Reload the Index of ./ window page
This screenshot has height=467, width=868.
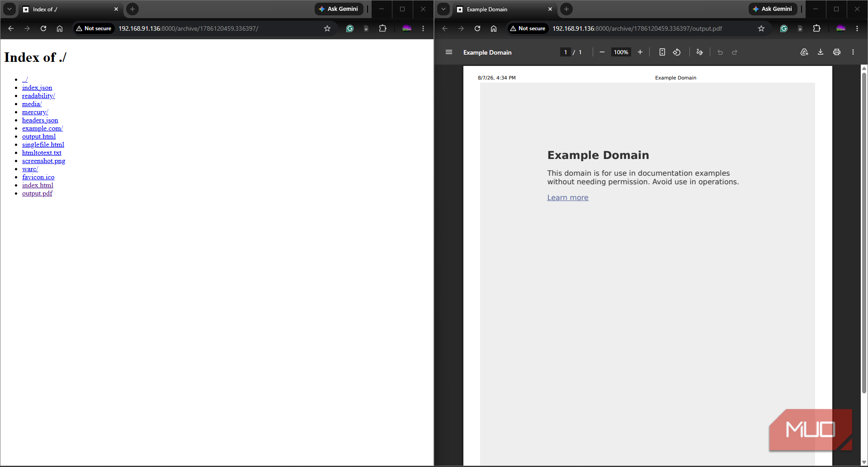click(43, 28)
